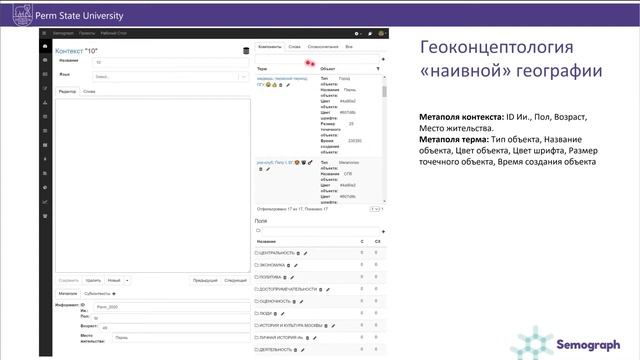Focus the Возраст input field
This screenshot has width=640, height=360.
pos(174,327)
